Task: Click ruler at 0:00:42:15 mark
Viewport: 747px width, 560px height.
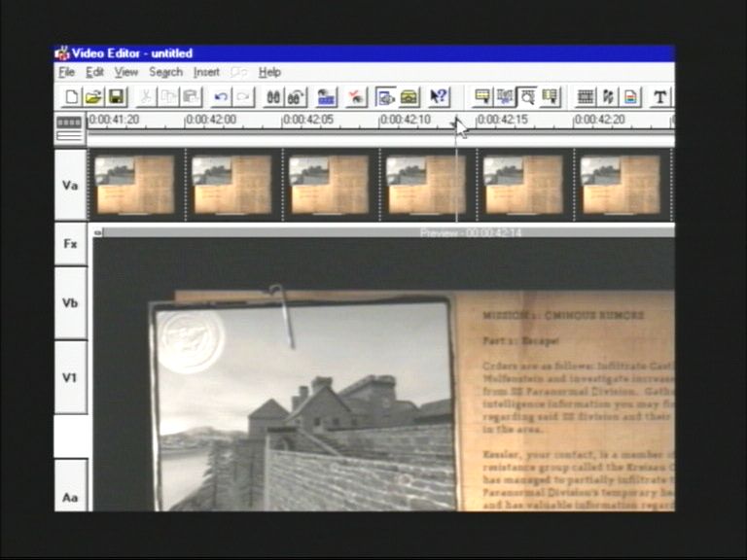Action: point(502,120)
